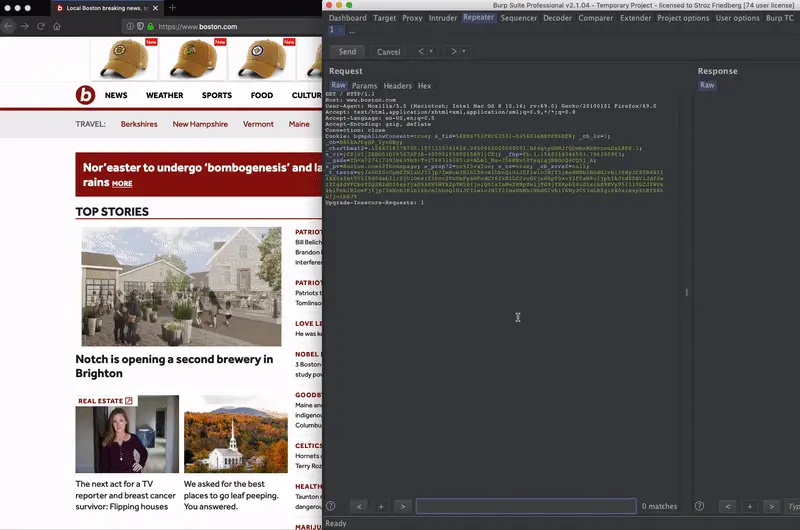This screenshot has height=530, width=800.
Task: Switch to the Params request tab
Action: (364, 86)
